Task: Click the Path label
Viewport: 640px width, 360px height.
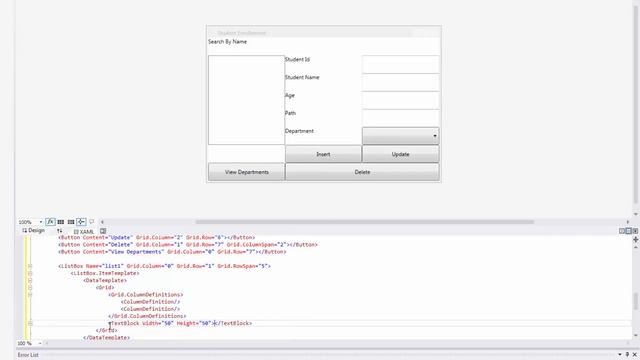Action: coord(290,113)
